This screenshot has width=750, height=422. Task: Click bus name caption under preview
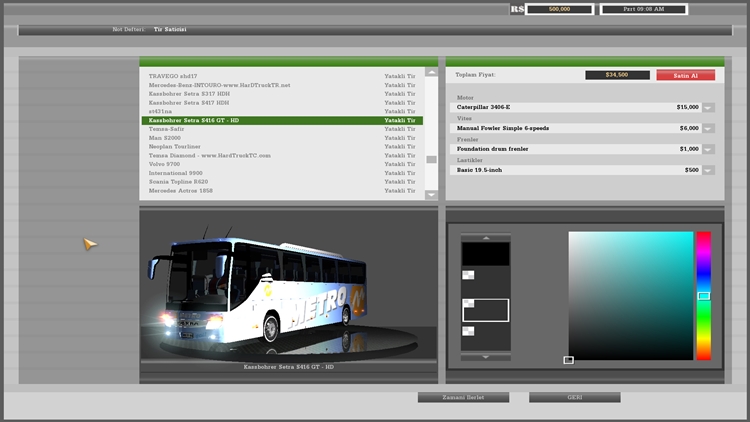pos(288,367)
